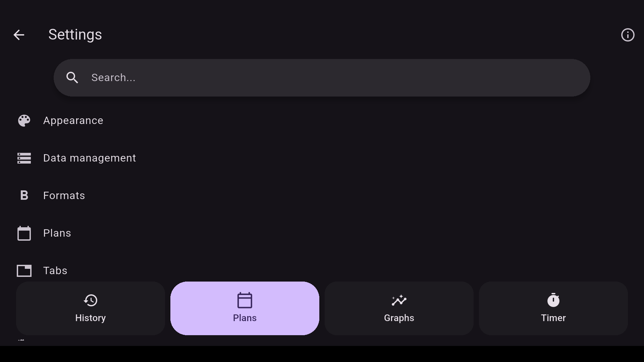This screenshot has height=362, width=644.
Task: Click the bold B Formats icon
Action: click(x=24, y=195)
